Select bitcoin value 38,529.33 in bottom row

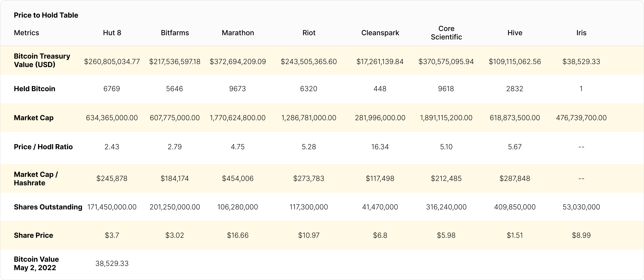[x=112, y=263]
